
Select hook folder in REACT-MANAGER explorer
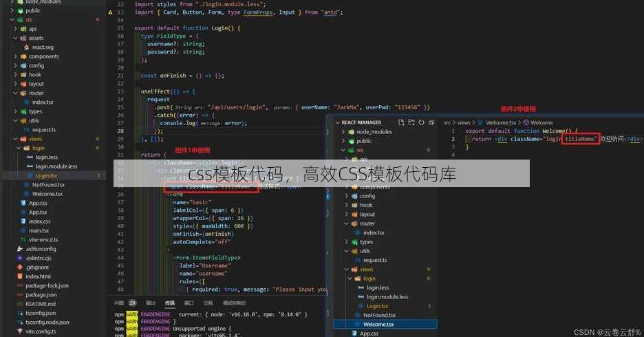point(366,205)
